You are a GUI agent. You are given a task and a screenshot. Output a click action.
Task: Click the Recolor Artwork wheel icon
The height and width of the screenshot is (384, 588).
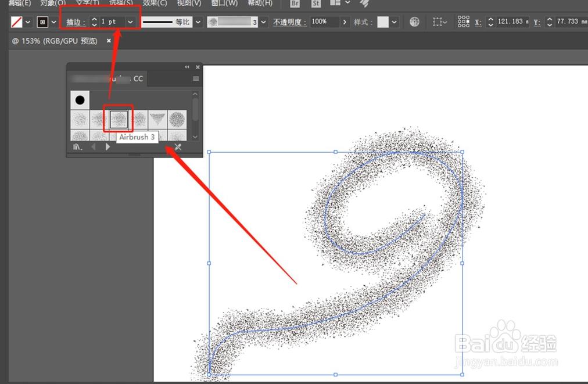point(414,21)
